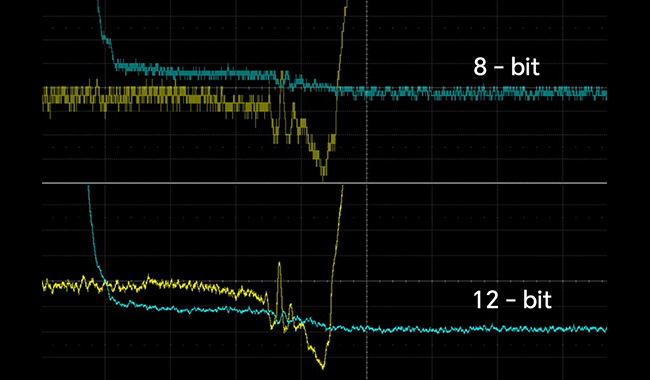Click where the yellow rising edge crosses cyan in the 8-bit panel
Screen dimensions: 650x380
(x=336, y=89)
